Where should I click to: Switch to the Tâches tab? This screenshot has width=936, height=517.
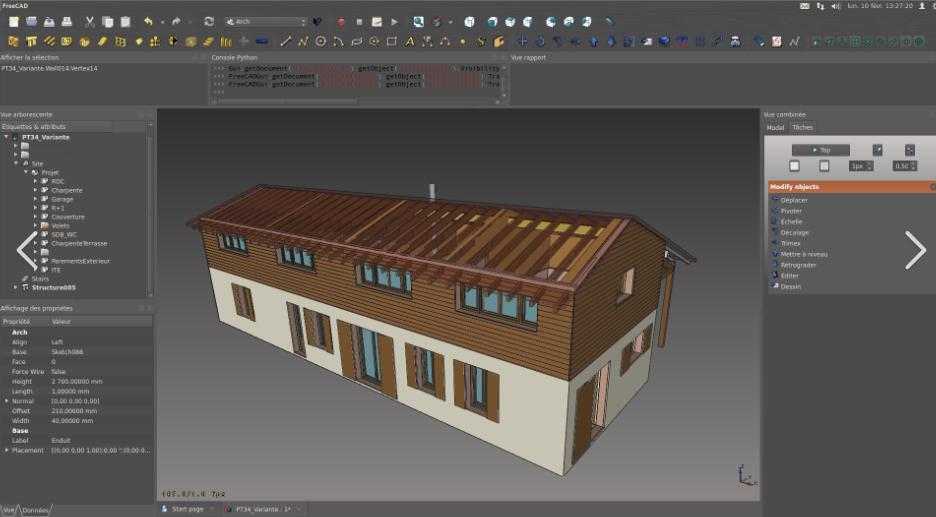coord(802,127)
